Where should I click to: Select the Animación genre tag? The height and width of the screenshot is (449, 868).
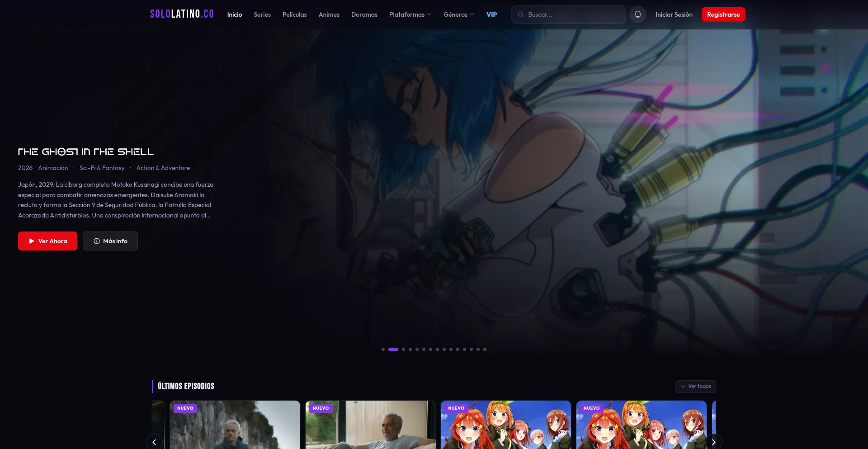pyautogui.click(x=53, y=168)
